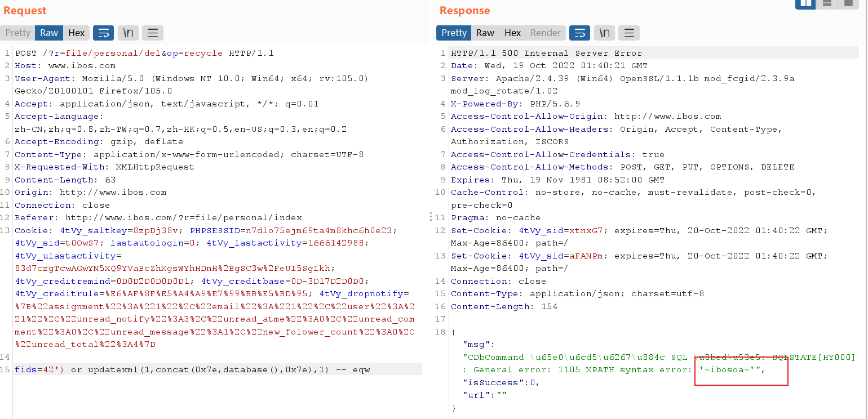The image size is (868, 419).
Task: Click the 4tVy_dropnotify cookie name
Action: pos(361,294)
